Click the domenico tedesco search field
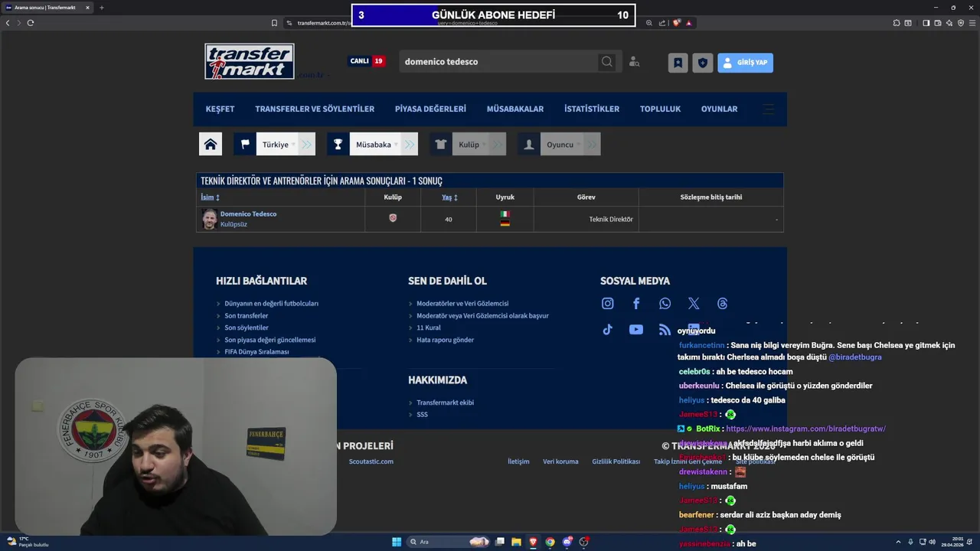The height and width of the screenshot is (551, 980). coord(498,61)
